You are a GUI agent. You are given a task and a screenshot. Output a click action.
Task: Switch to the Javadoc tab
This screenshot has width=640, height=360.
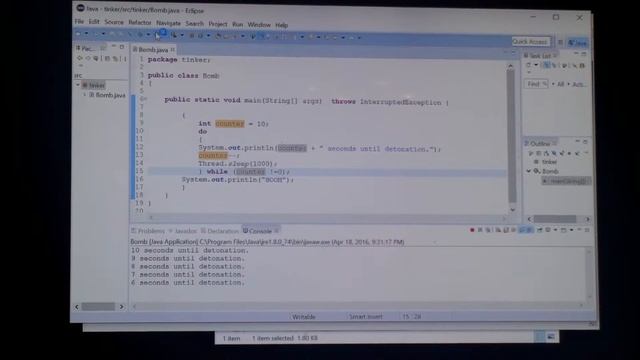[183, 231]
